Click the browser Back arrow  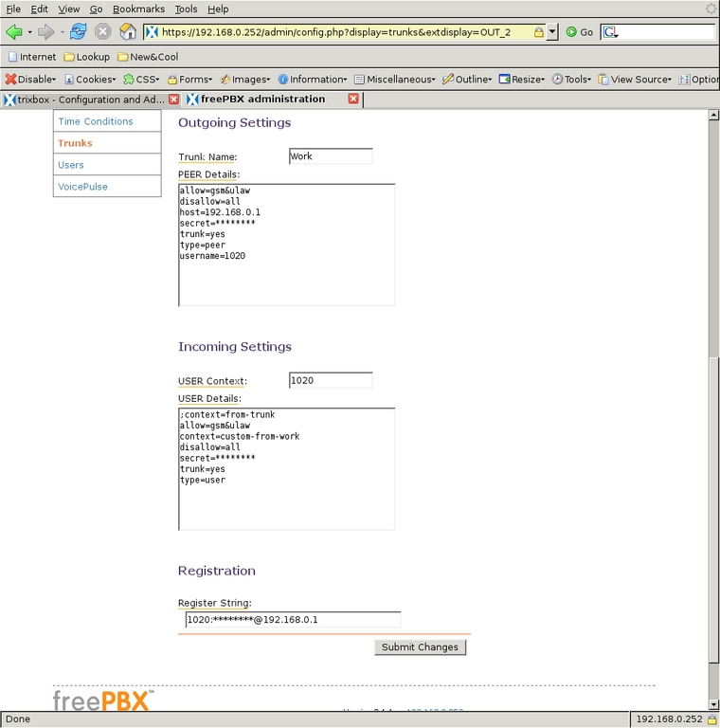point(14,31)
